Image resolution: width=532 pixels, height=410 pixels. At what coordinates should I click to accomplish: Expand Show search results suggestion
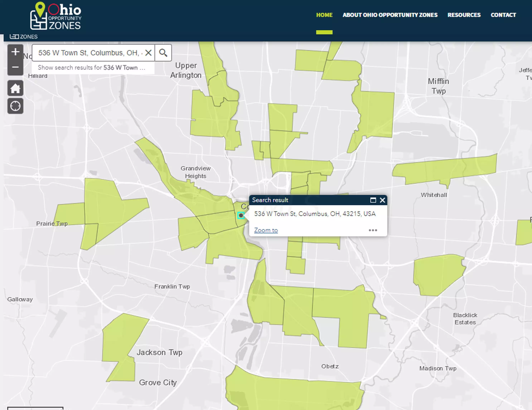92,67
